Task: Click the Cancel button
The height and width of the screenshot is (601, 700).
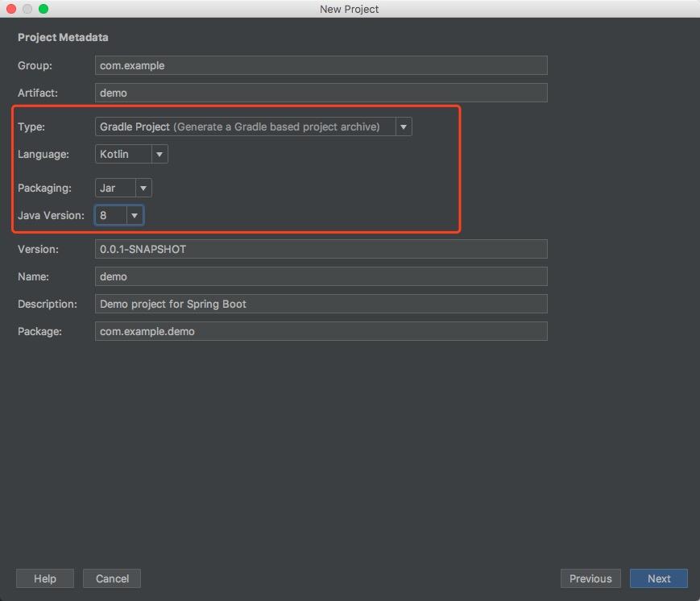Action: (112, 578)
